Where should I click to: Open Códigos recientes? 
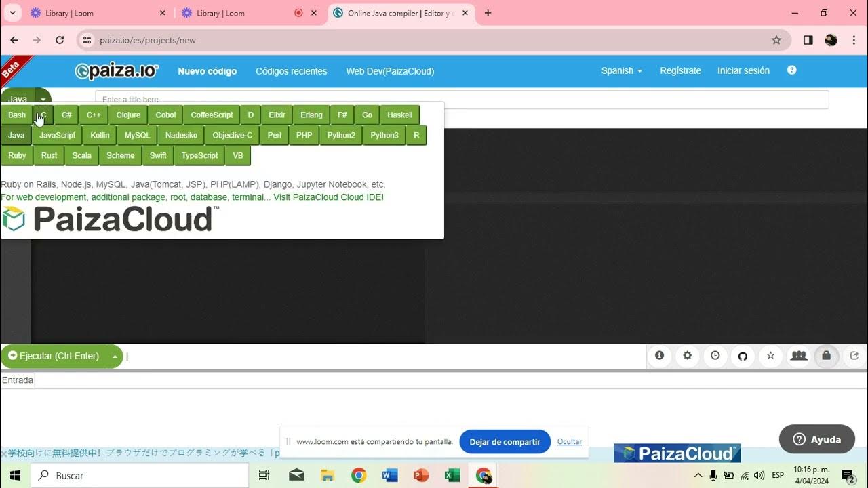pos(292,71)
